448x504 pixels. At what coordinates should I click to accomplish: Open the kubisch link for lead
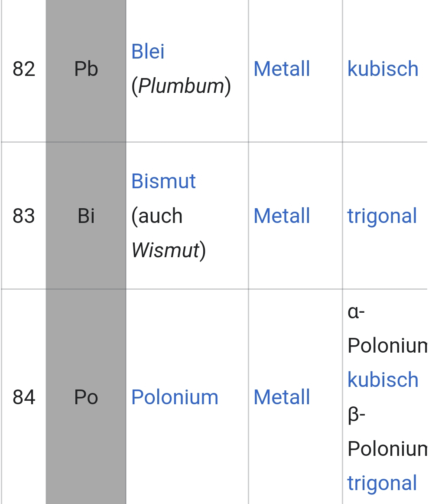pos(383,69)
